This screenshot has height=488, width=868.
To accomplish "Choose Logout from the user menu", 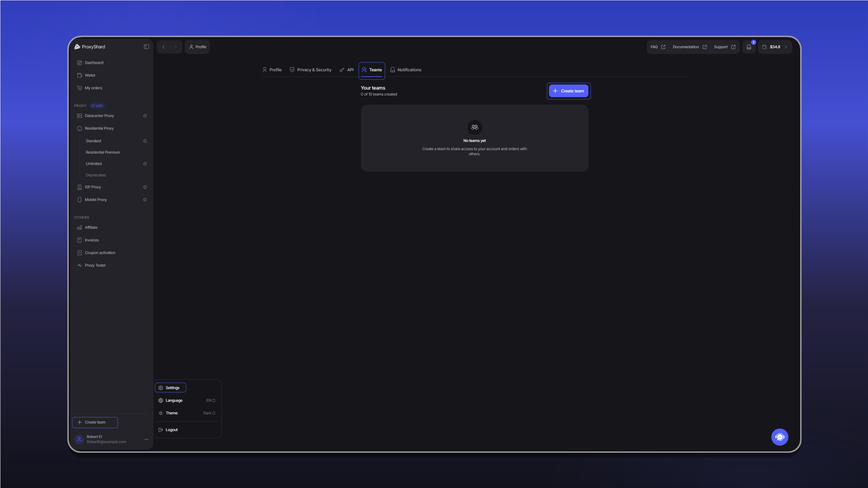I will pos(187,430).
